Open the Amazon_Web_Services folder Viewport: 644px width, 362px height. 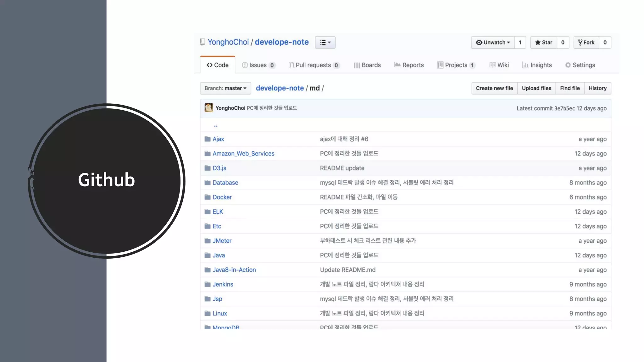coord(243,154)
